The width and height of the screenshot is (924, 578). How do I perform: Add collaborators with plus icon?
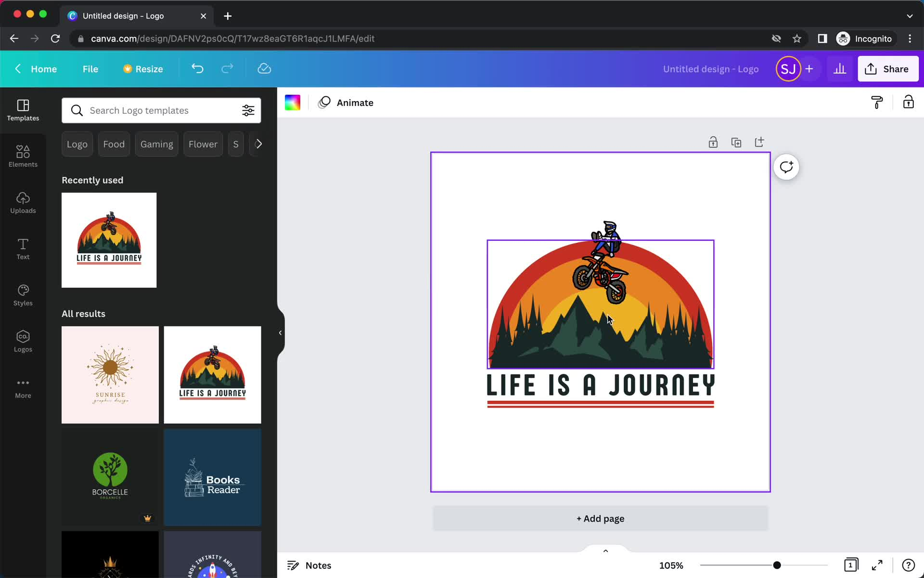809,69
